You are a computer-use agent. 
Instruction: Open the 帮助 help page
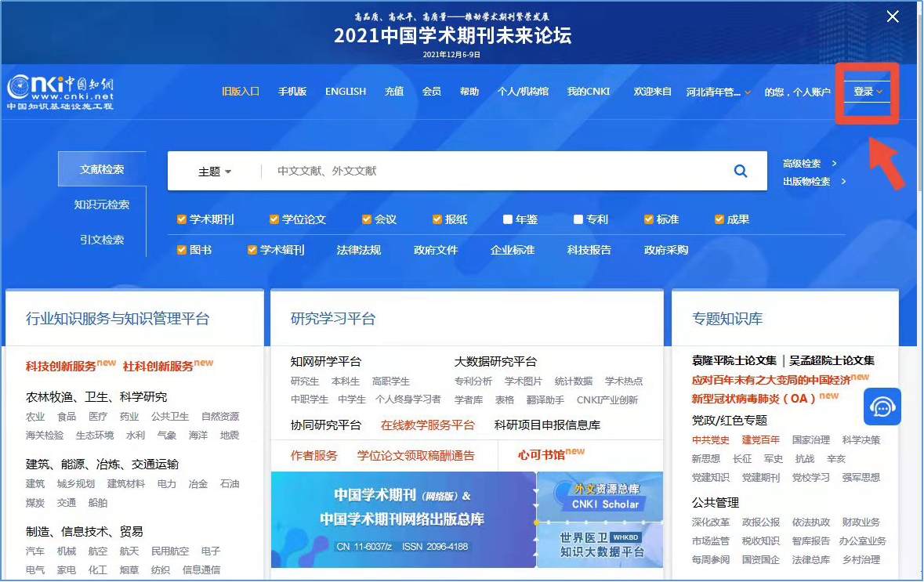pos(469,92)
